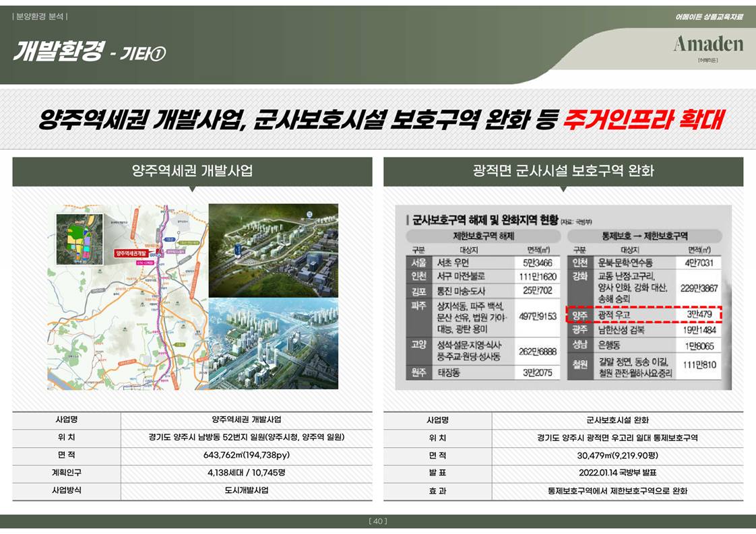Open the small inset site plan map
The height and width of the screenshot is (534, 756).
click(80, 239)
